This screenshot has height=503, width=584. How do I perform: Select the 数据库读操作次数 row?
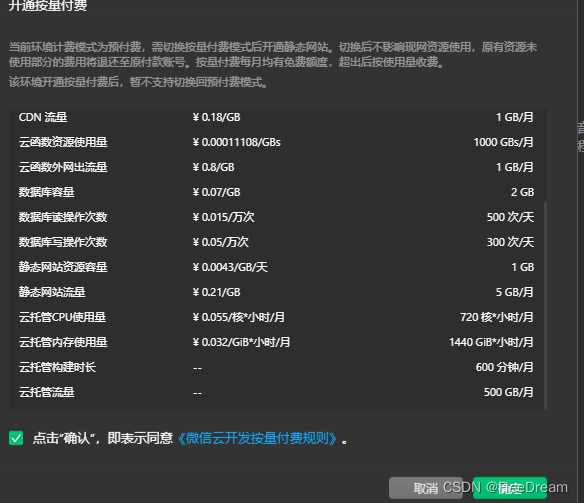(x=276, y=217)
